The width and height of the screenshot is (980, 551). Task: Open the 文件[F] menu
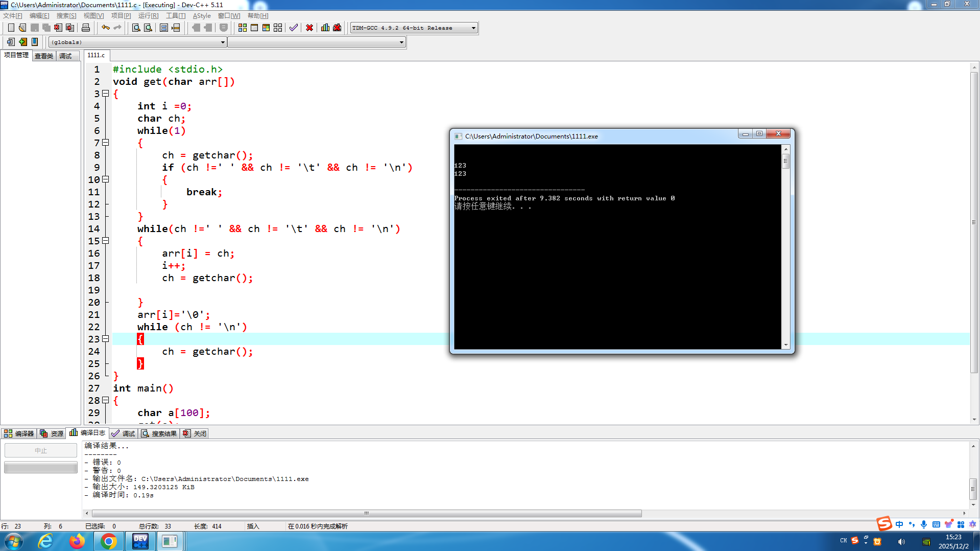13,16
